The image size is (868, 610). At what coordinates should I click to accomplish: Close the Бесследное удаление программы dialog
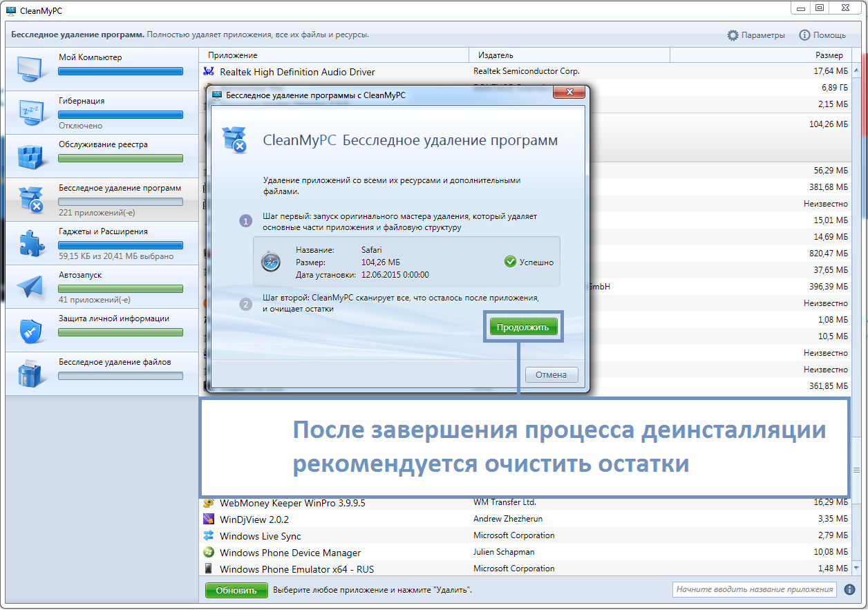[569, 93]
